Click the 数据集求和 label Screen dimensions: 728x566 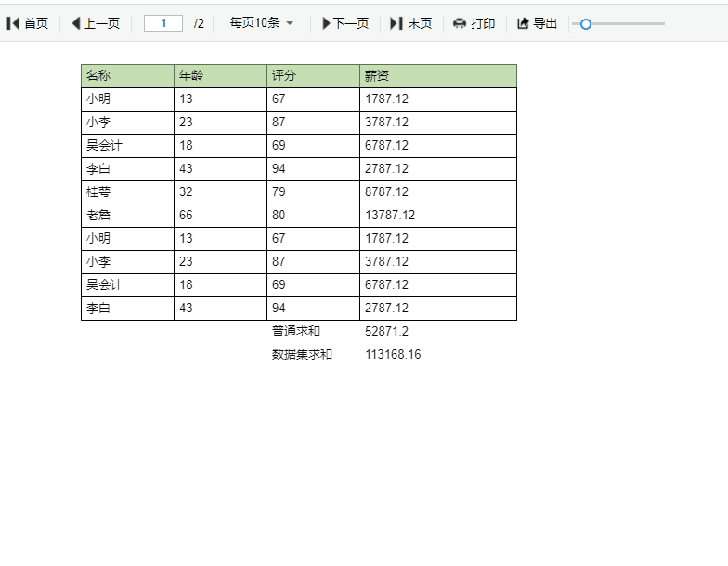(x=303, y=355)
